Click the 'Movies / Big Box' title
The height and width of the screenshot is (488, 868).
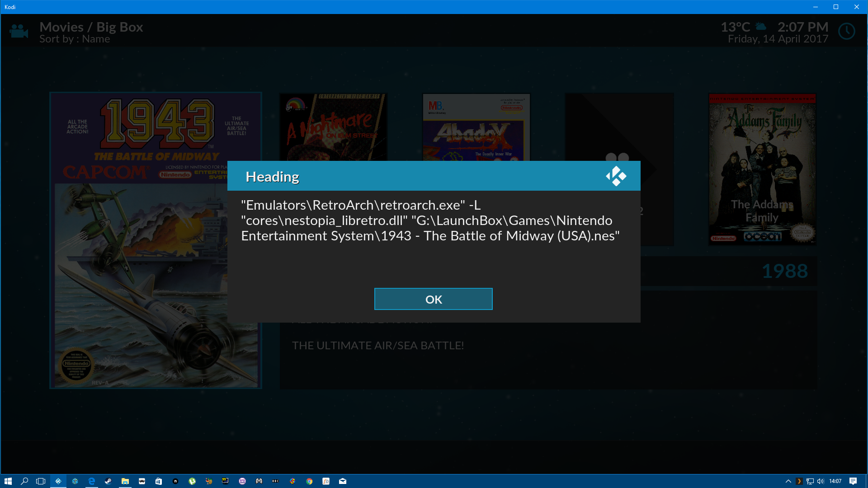point(91,27)
